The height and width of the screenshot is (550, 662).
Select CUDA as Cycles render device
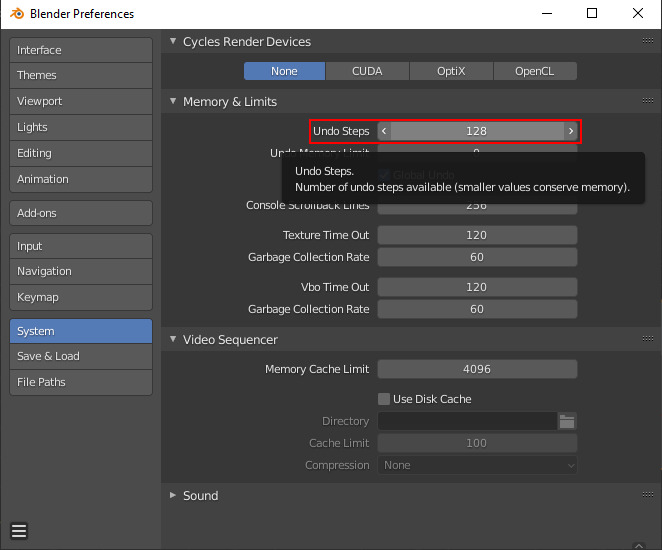pyautogui.click(x=367, y=71)
